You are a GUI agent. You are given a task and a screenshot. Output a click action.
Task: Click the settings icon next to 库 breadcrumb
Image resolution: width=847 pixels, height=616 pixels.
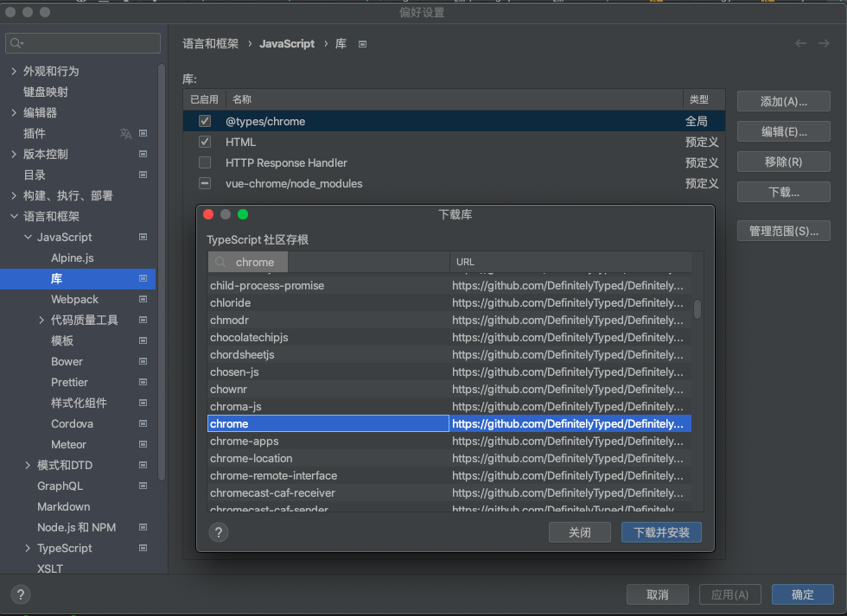(363, 44)
